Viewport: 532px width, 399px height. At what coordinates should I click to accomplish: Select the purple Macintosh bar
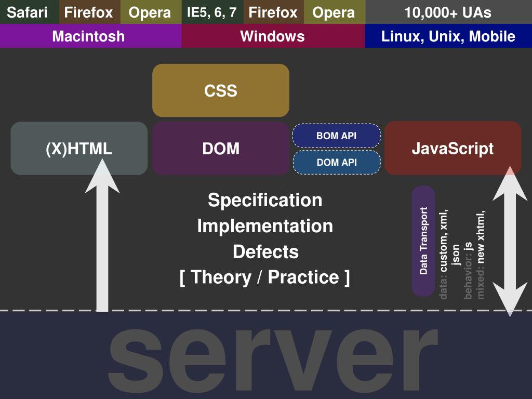(90, 36)
